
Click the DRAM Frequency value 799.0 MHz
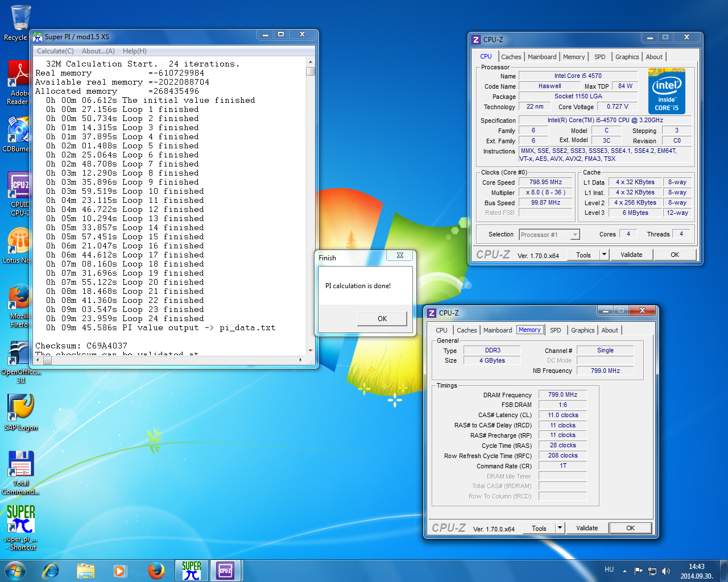pyautogui.click(x=562, y=394)
